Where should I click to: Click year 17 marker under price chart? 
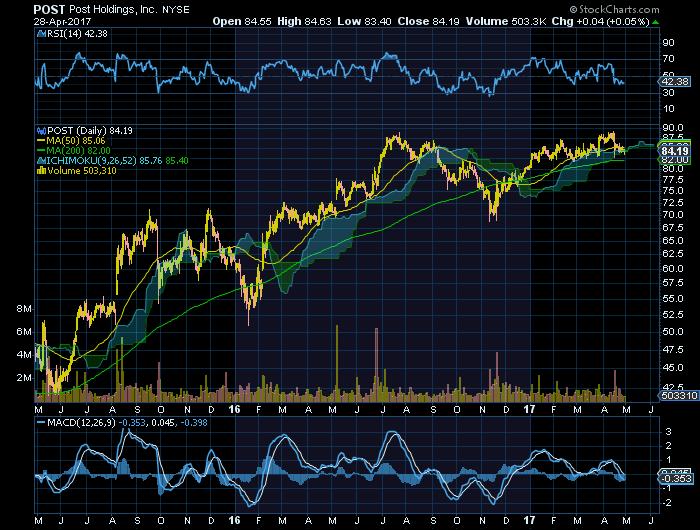(x=529, y=409)
